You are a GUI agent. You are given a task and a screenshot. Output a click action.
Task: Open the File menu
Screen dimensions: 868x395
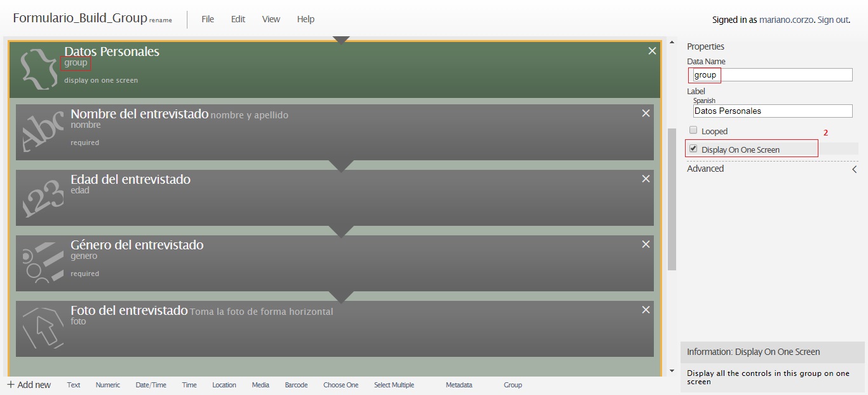point(208,19)
